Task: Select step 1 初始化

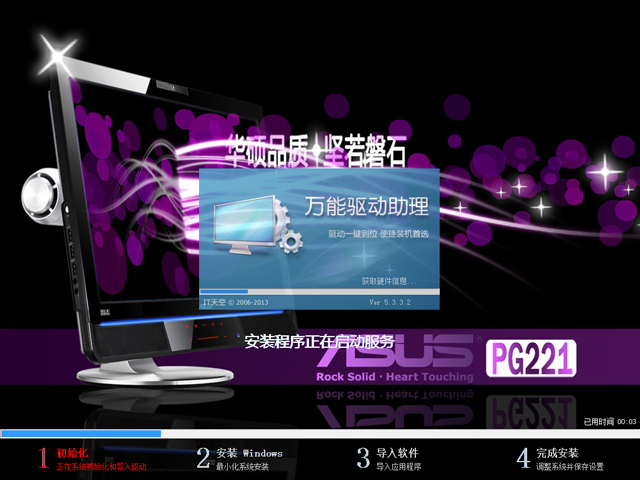Action: pos(72,453)
